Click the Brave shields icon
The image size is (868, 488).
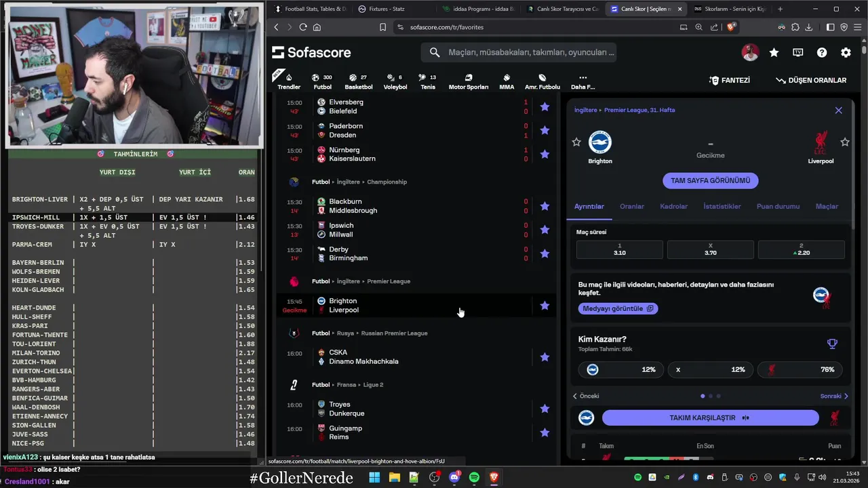pos(731,27)
